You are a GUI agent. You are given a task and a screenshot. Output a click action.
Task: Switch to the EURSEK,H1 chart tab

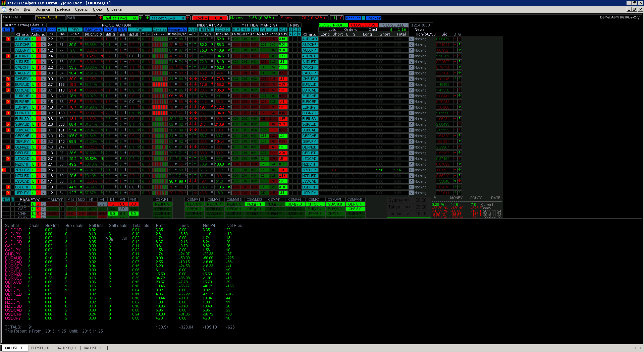pyautogui.click(x=40, y=348)
